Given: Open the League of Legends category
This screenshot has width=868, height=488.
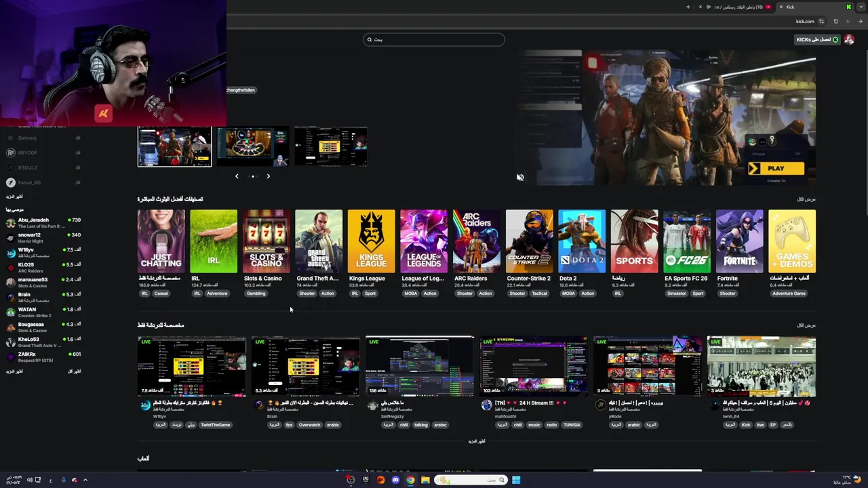Looking at the screenshot, I should [x=424, y=241].
